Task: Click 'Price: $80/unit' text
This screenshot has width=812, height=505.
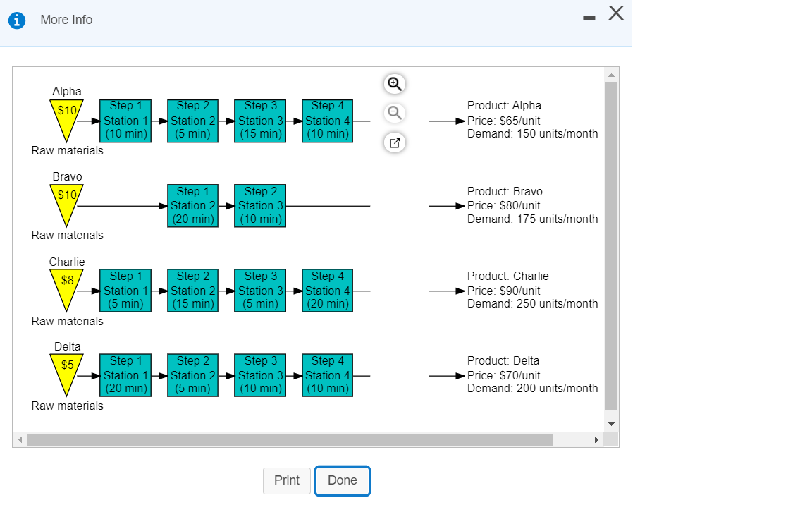Action: pyautogui.click(x=504, y=206)
